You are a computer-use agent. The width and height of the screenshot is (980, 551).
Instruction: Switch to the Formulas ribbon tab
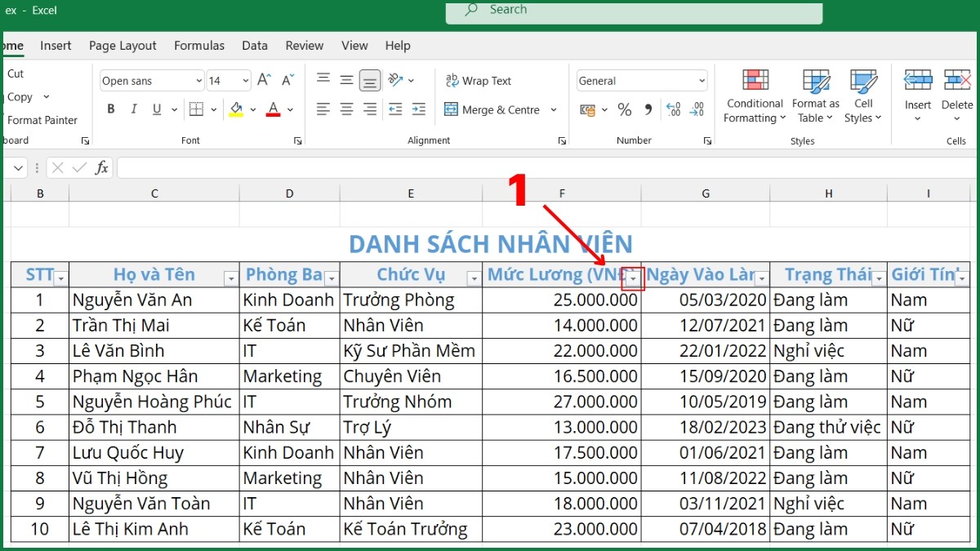tap(199, 46)
